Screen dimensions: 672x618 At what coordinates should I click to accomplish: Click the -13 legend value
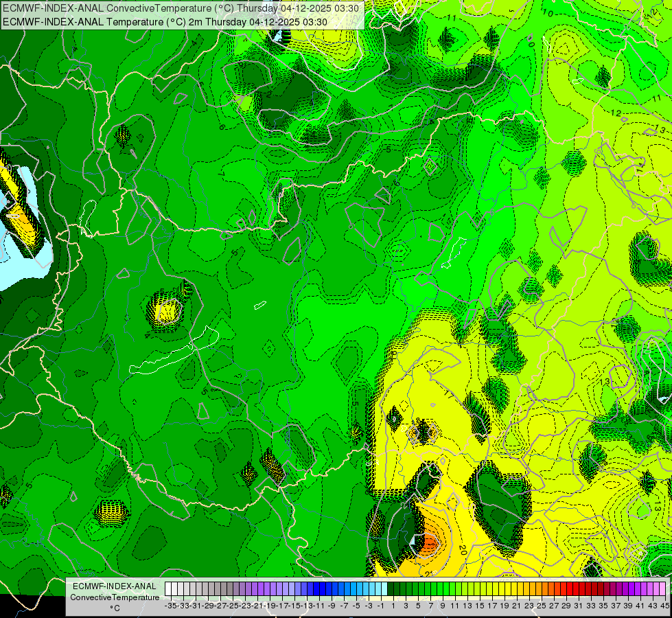pos(308,606)
